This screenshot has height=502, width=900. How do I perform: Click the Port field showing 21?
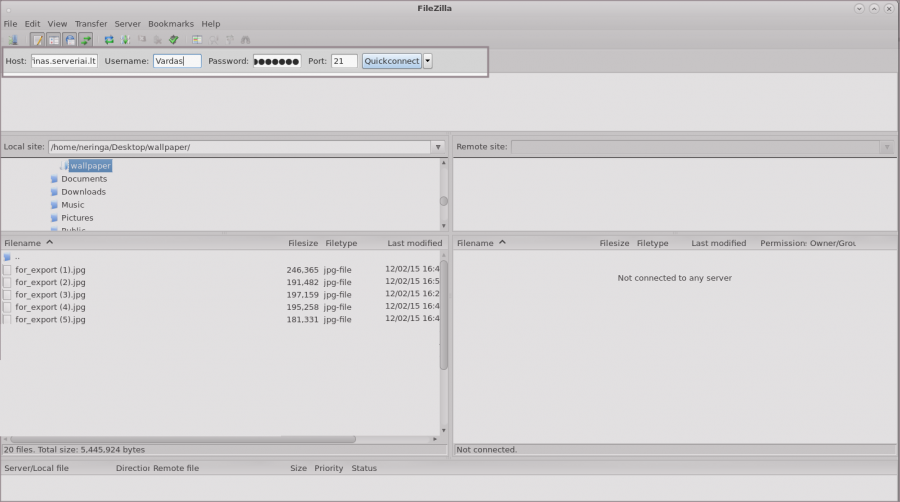344,61
